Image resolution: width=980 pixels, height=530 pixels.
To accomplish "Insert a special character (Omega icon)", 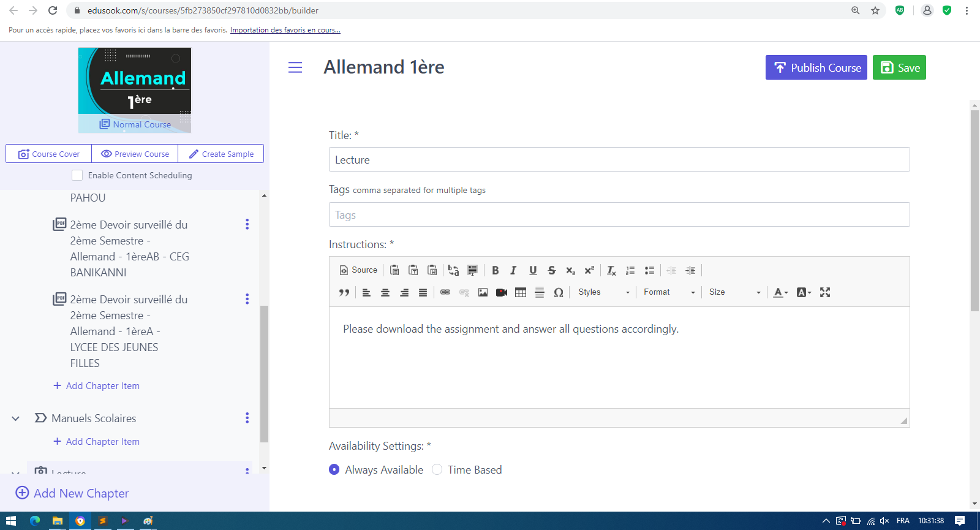I will click(x=558, y=292).
